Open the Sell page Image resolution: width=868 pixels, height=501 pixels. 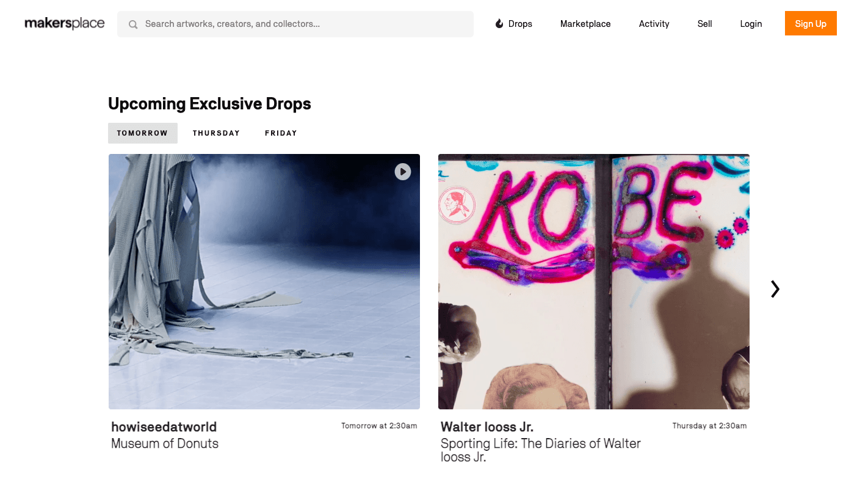click(704, 24)
